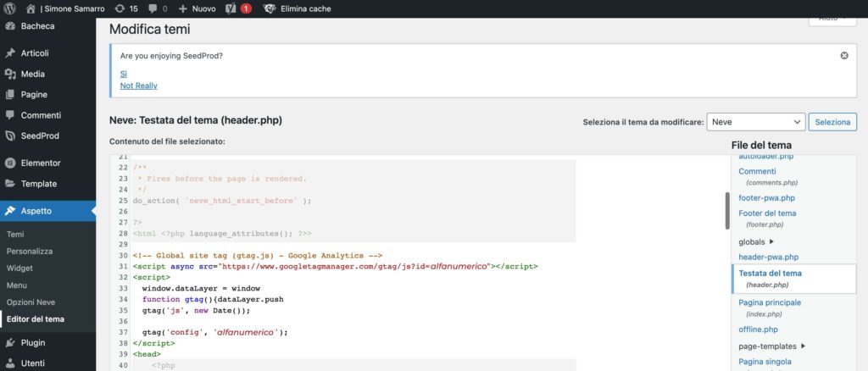The height and width of the screenshot is (371, 868).
Task: Open the Temi submenu item
Action: (x=15, y=234)
